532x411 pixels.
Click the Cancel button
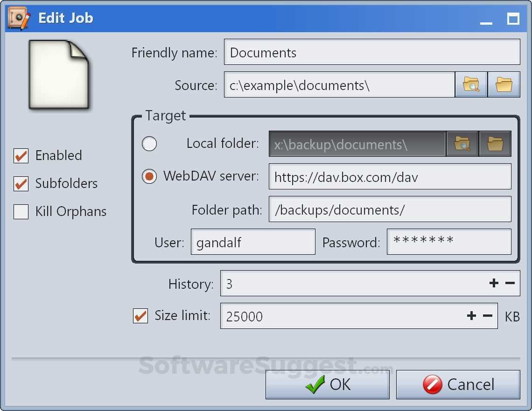(x=458, y=384)
